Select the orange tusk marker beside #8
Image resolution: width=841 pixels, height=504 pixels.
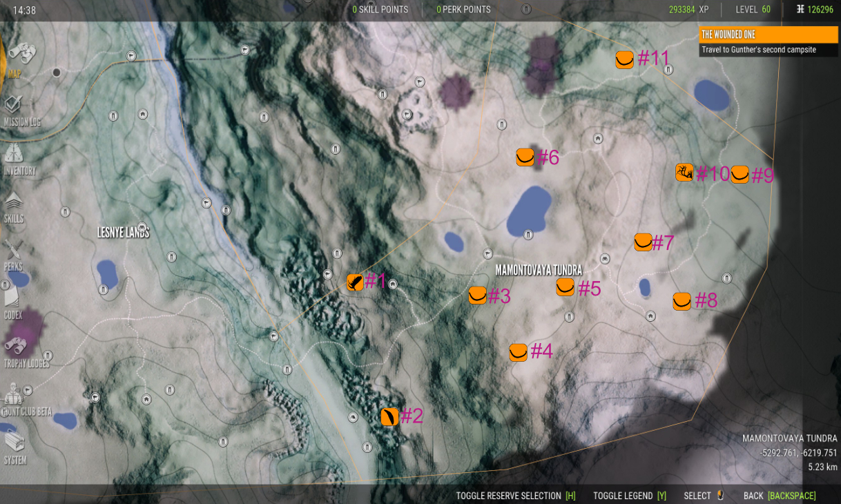pyautogui.click(x=681, y=301)
